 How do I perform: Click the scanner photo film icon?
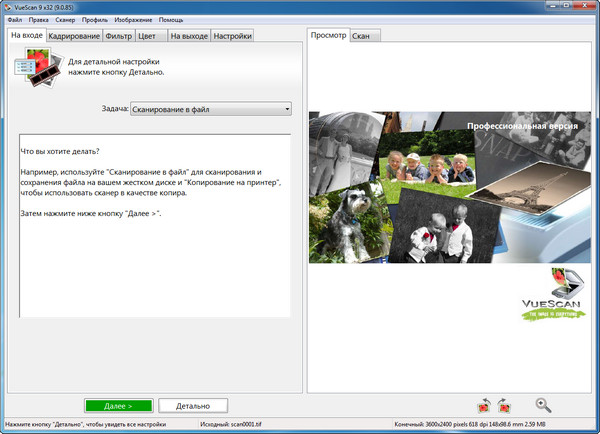[32, 68]
